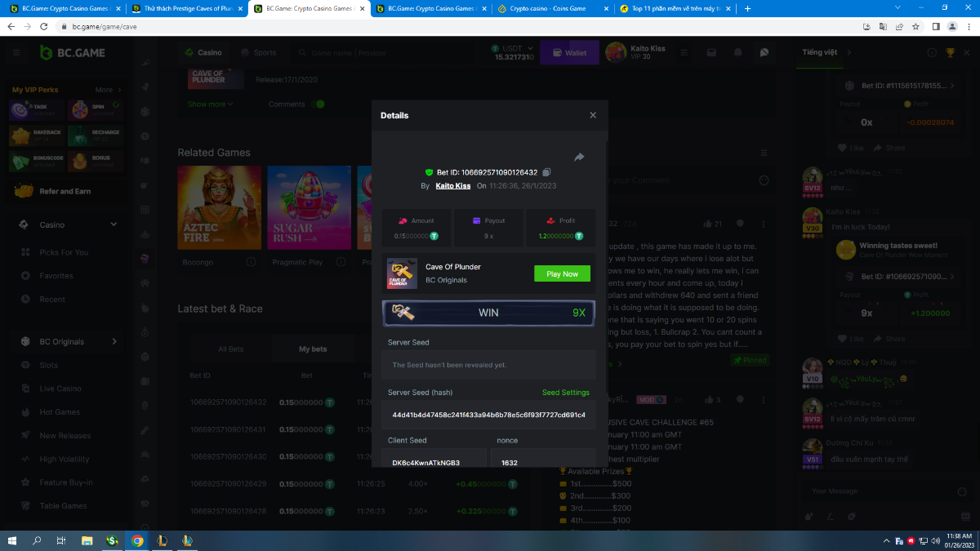Open the mail inbox icon
This screenshot has height=551, width=980.
712,53
